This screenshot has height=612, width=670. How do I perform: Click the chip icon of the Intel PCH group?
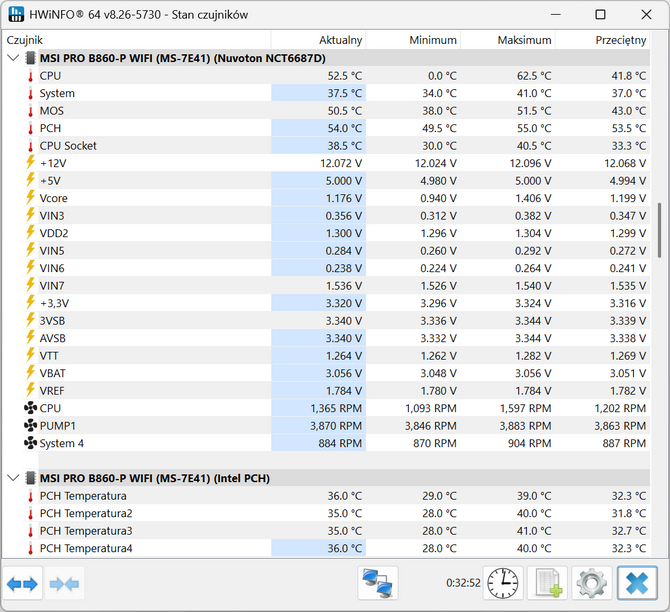point(30,478)
